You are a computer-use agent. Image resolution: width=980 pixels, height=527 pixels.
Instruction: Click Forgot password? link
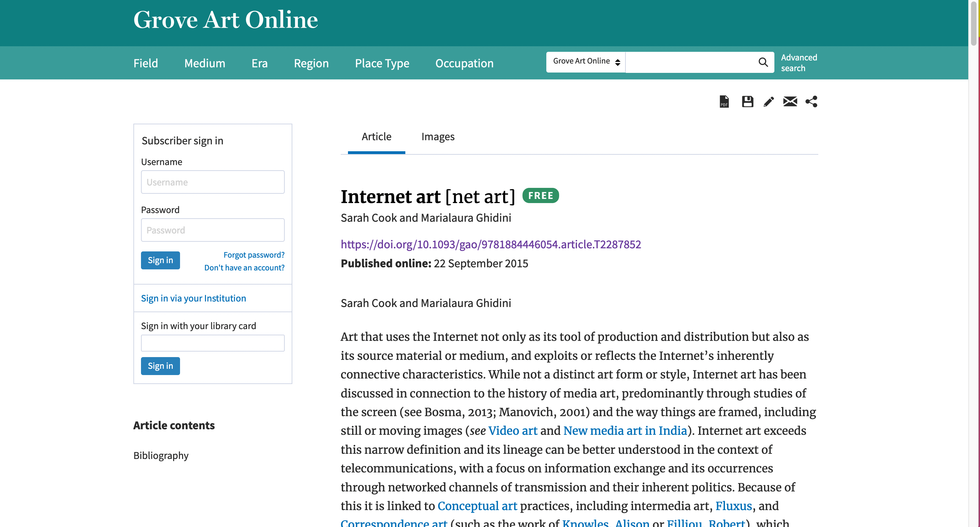(254, 255)
